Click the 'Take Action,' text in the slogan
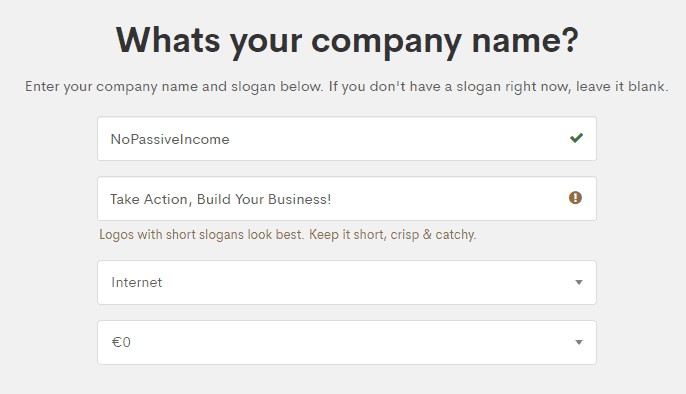 (x=151, y=199)
